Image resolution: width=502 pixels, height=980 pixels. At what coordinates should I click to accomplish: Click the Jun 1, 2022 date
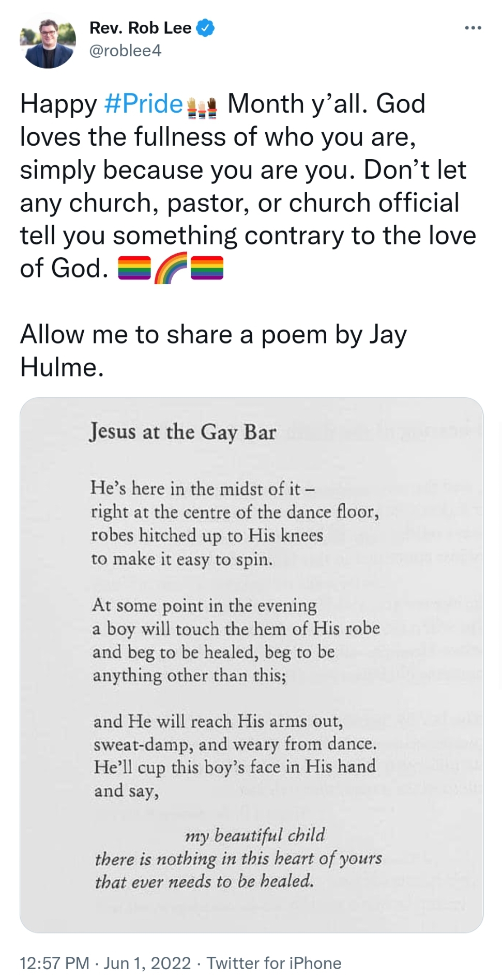(147, 963)
